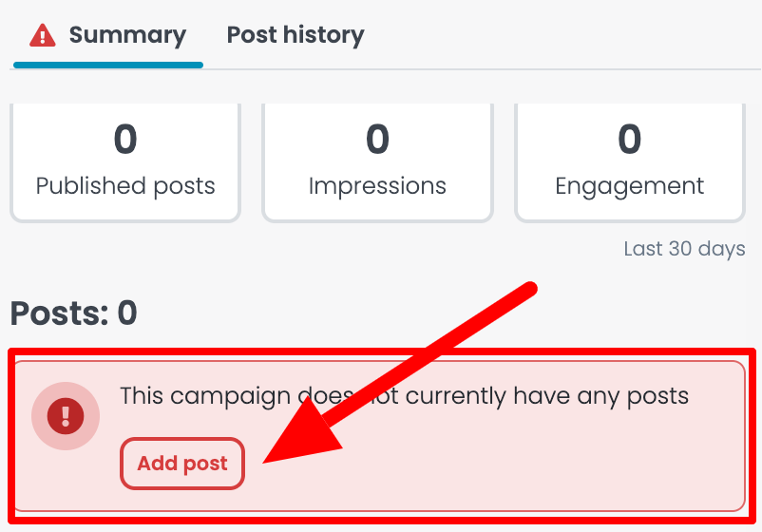Click the zero count above Engagement
762x532 pixels.
pos(629,139)
